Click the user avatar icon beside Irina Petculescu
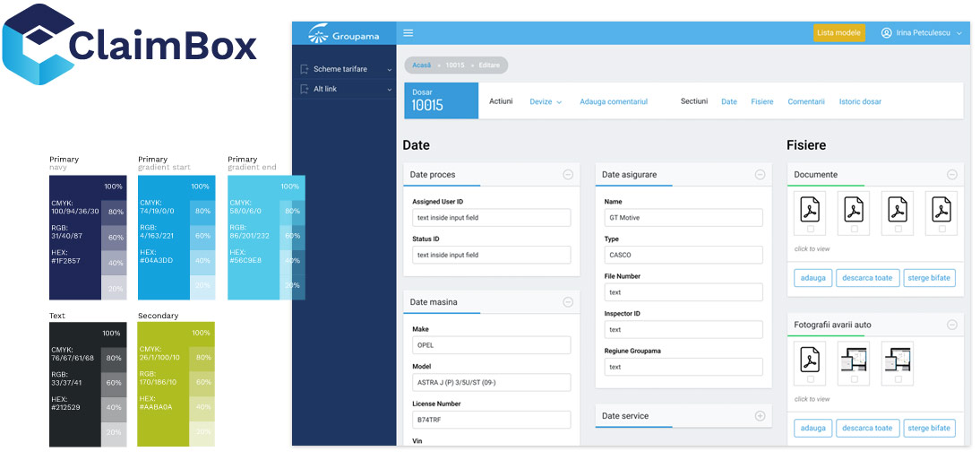 click(886, 33)
